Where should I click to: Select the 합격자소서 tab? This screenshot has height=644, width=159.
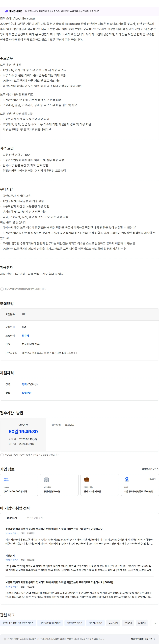pos(12,518)
